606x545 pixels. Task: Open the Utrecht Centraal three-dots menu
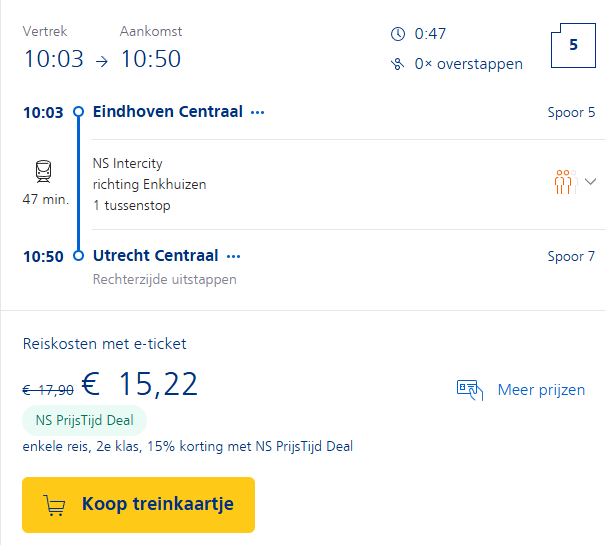pos(233,256)
